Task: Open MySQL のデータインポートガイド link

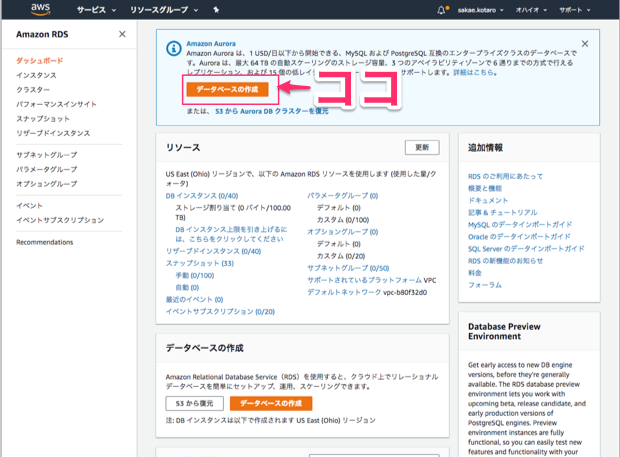Action: 520,225
